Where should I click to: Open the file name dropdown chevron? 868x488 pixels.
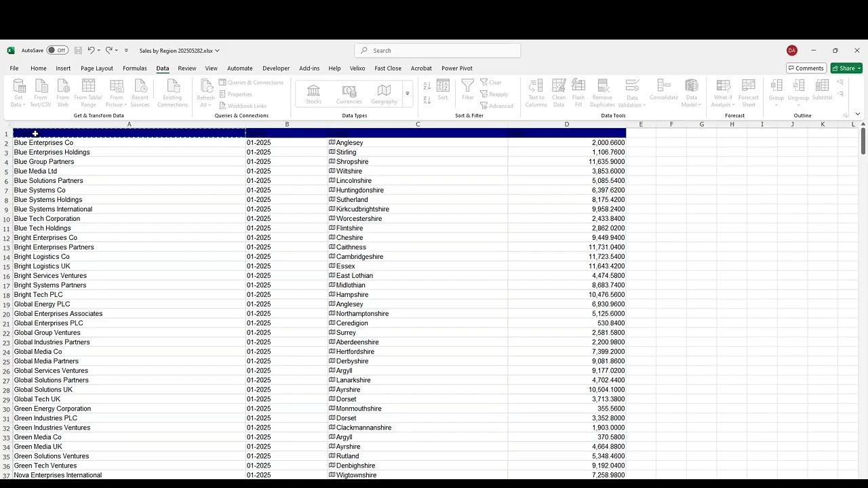pos(217,50)
